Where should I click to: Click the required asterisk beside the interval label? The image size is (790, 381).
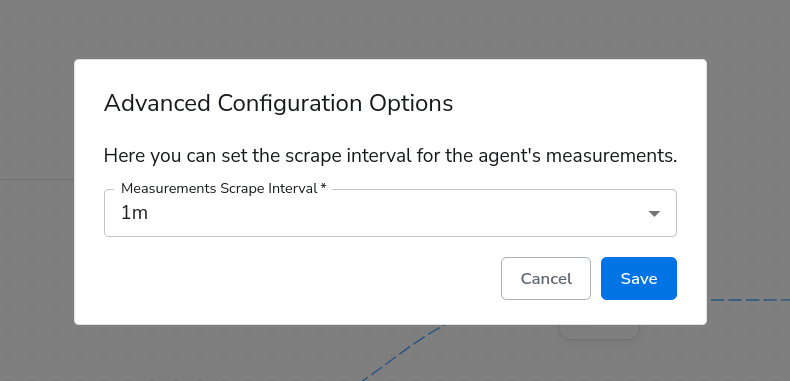323,187
